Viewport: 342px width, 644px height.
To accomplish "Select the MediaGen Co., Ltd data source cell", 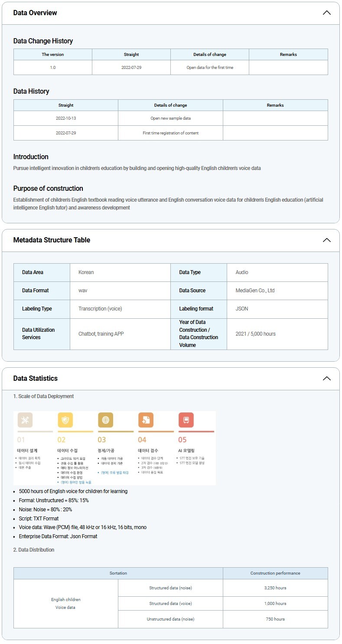I will [255, 291].
